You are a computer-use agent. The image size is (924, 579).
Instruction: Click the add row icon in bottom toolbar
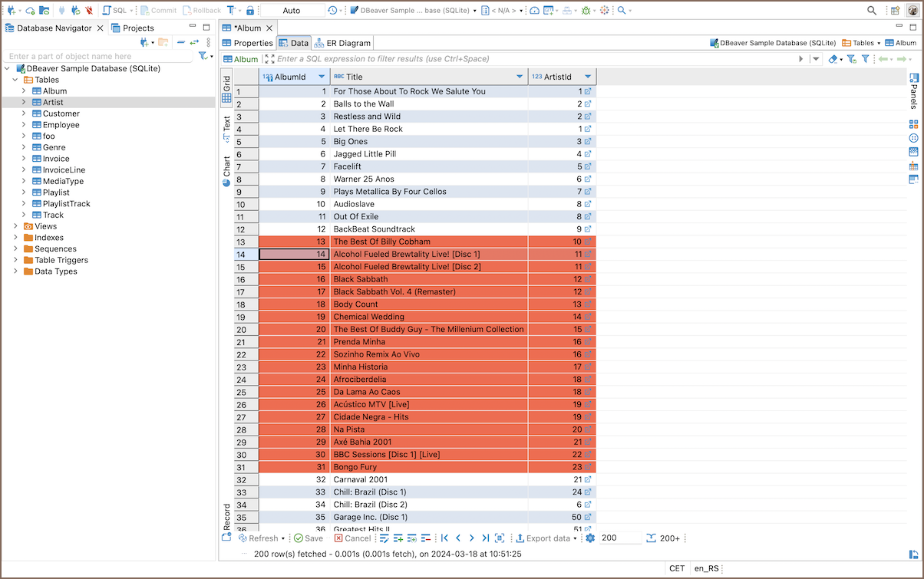click(x=398, y=538)
